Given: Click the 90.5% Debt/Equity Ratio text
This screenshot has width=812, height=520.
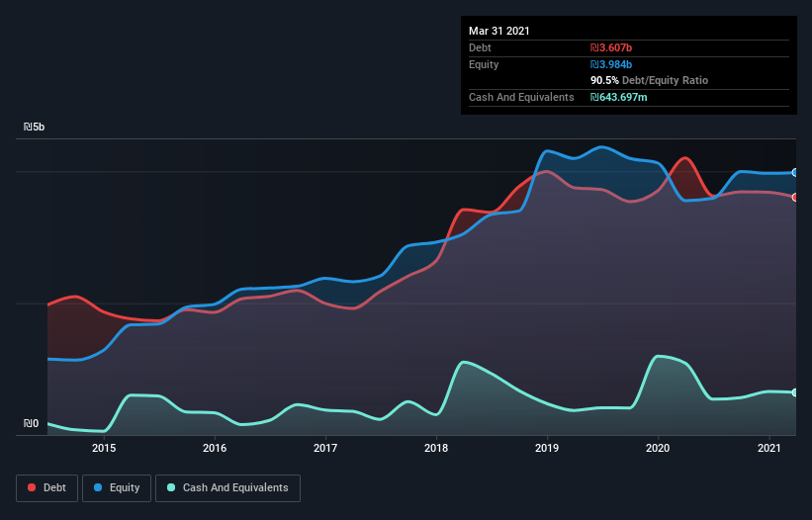Looking at the screenshot, I should click(x=650, y=80).
